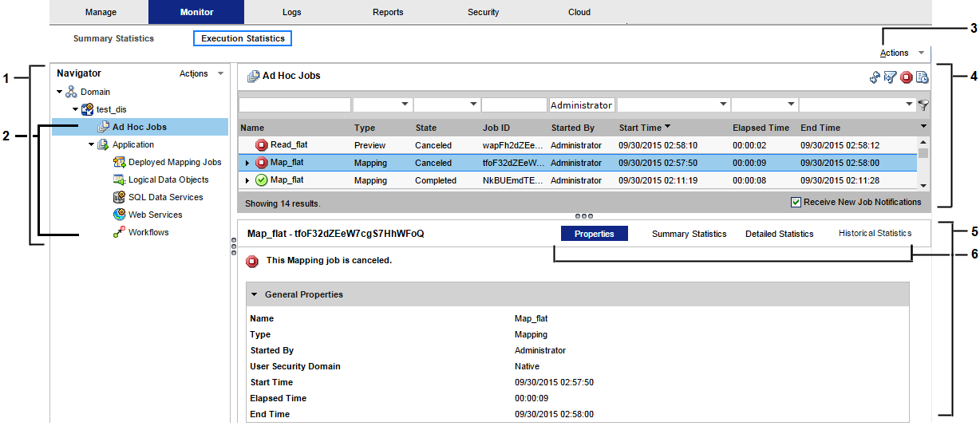Select the Web Services globe icon
This screenshot has width=980, height=426.
(119, 215)
